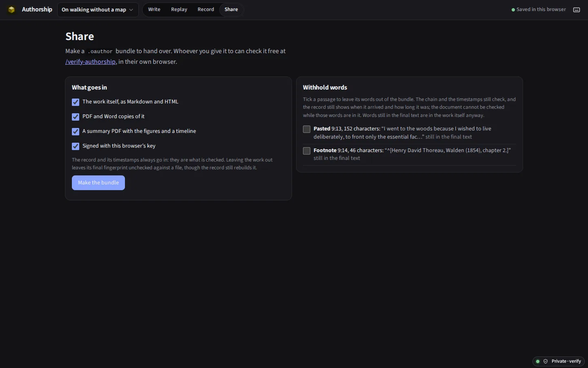
Task: Tick the Footnote 9:14 passage checkbox
Action: (x=307, y=151)
